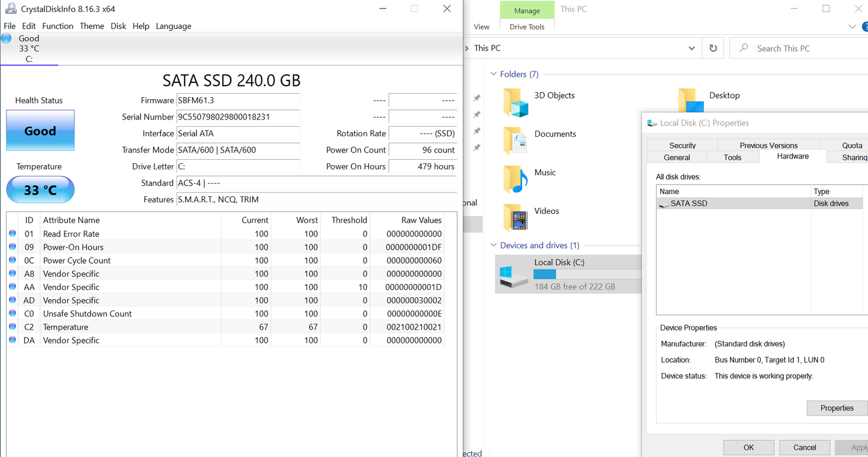The width and height of the screenshot is (868, 457).
Task: Click the refresh icon in Explorer address bar
Action: pos(713,48)
